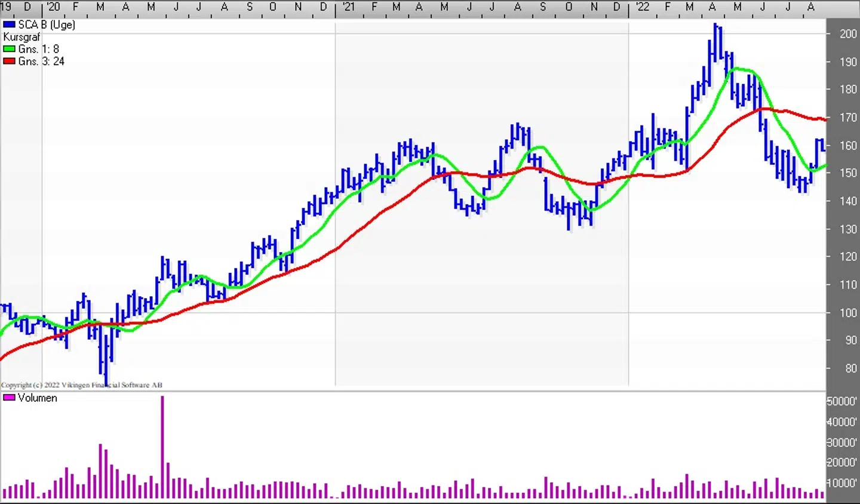Click the magenta Volumen legend swatch
This screenshot has width=860, height=504.
(9, 398)
